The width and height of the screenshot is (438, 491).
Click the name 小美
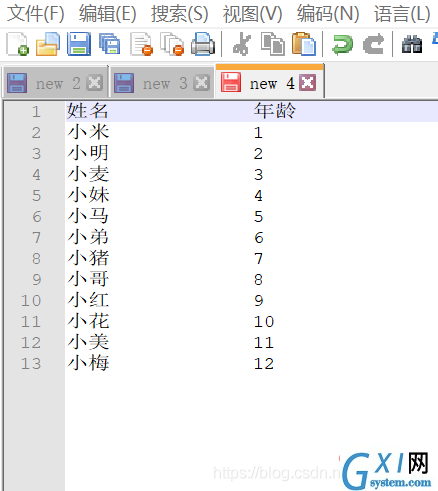[x=88, y=342]
